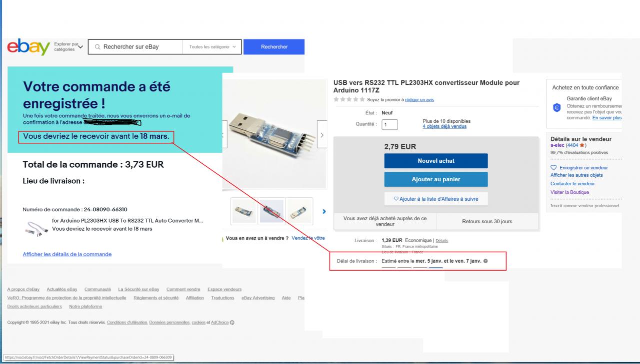
Task: Click the 'Contacter le vendeur' link
Action: pyautogui.click(x=572, y=184)
